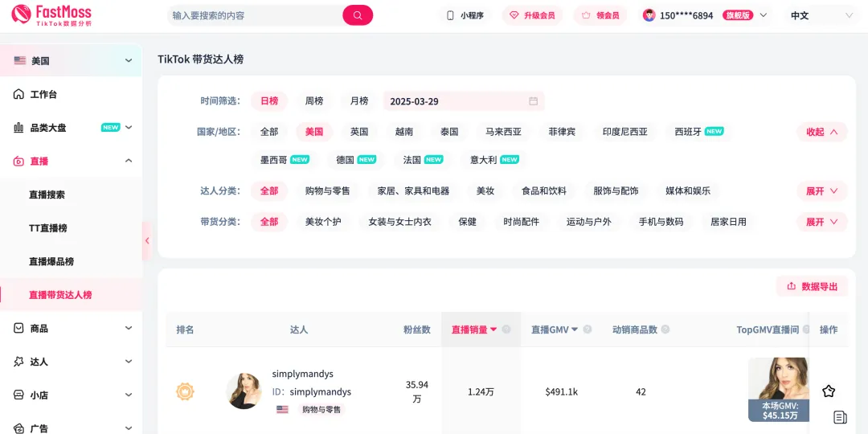Open the account dropdown chevron
This screenshot has height=434, width=868.
click(x=764, y=15)
